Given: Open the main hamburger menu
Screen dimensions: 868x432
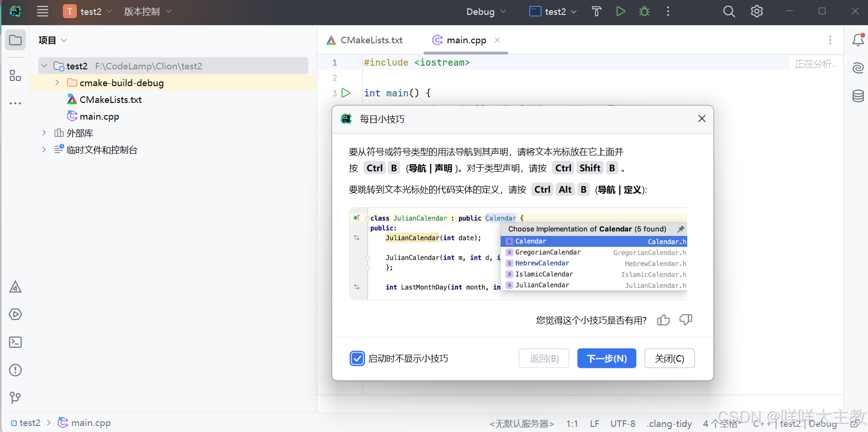Looking at the screenshot, I should coord(42,12).
